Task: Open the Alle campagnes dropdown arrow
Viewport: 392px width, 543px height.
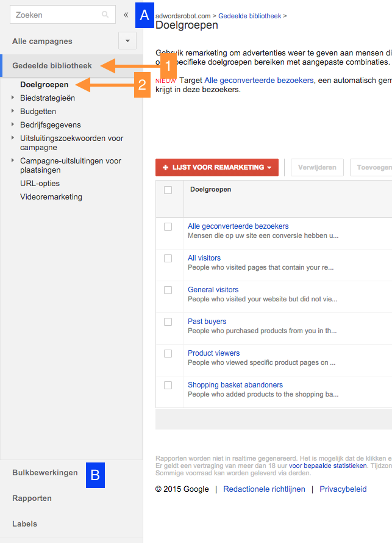Action: [x=127, y=41]
